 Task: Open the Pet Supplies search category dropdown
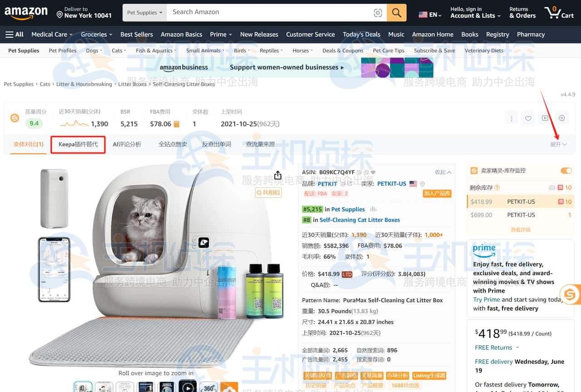(x=144, y=13)
